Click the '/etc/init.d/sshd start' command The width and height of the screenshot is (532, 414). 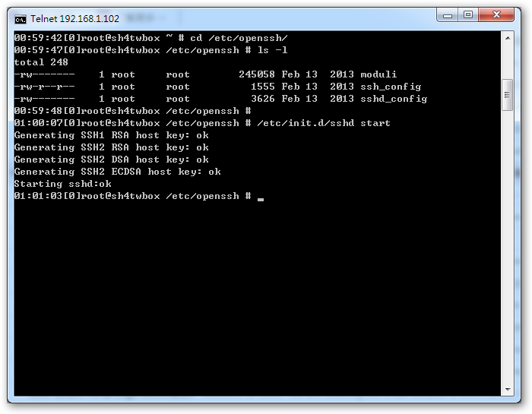click(x=324, y=123)
